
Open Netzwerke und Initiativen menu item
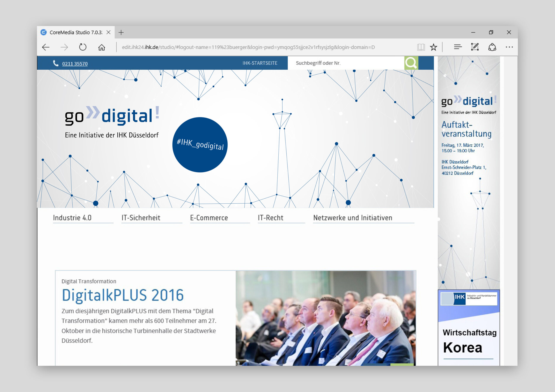353,218
